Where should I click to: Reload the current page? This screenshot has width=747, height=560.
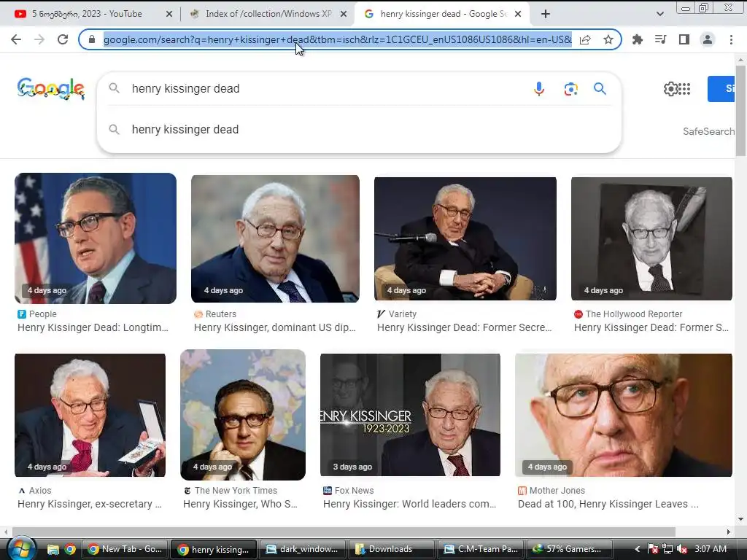coord(63,39)
